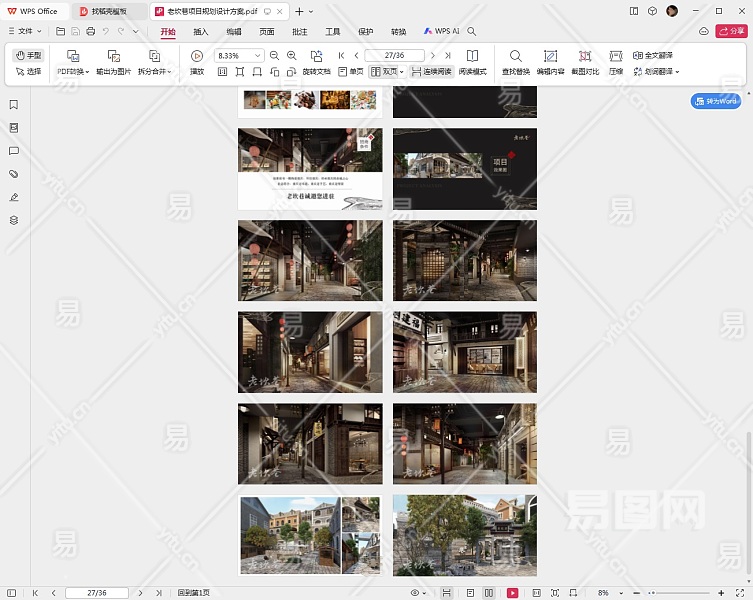753x600 pixels.
Task: Open the attachments paperclip panel
Action: pos(14,174)
